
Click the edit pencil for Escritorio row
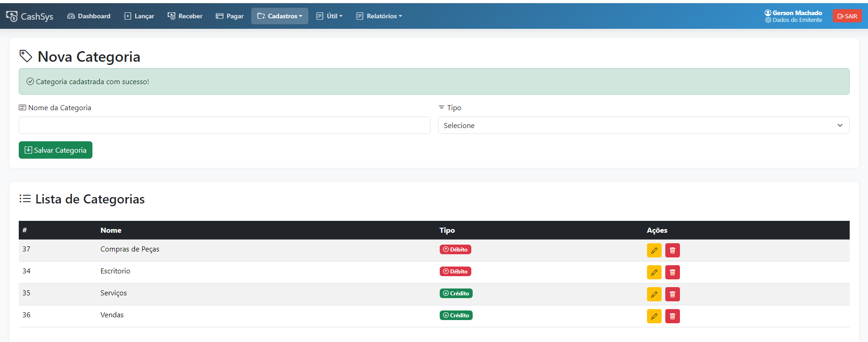[x=654, y=272]
